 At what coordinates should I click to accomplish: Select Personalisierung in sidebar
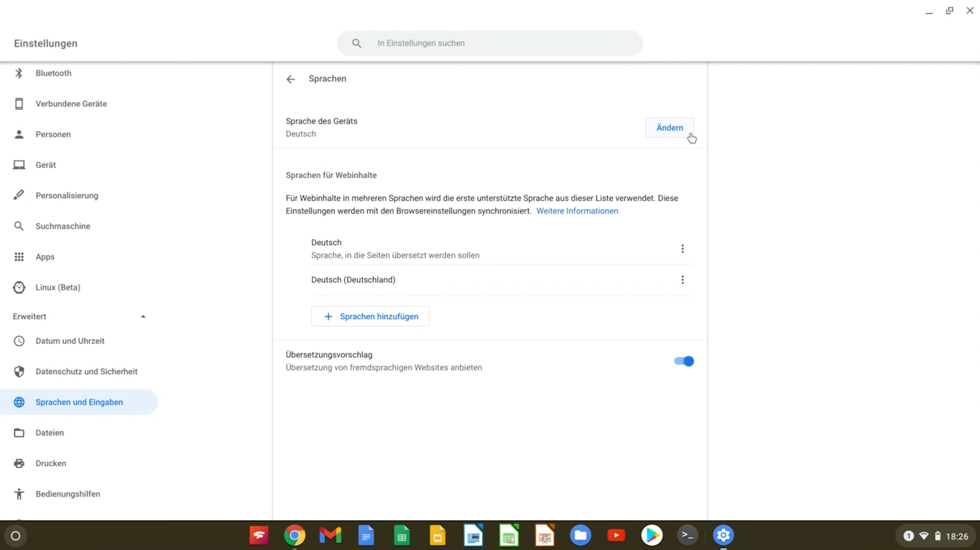[66, 195]
